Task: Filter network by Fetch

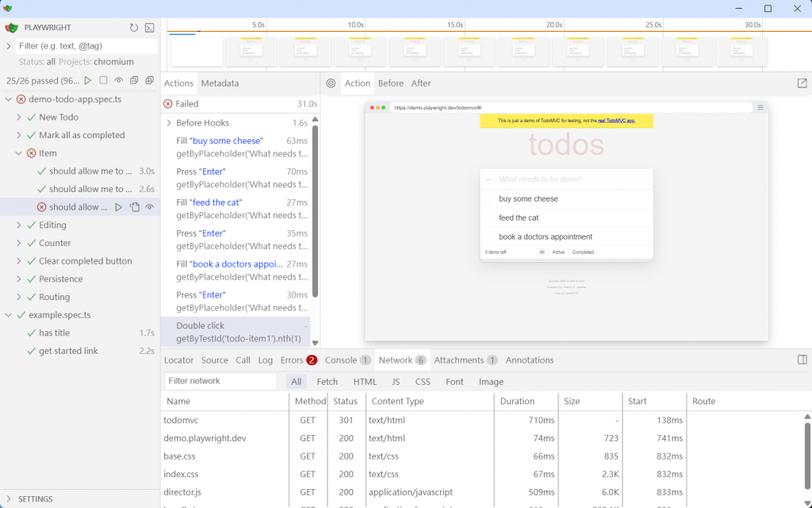Action: pyautogui.click(x=327, y=382)
